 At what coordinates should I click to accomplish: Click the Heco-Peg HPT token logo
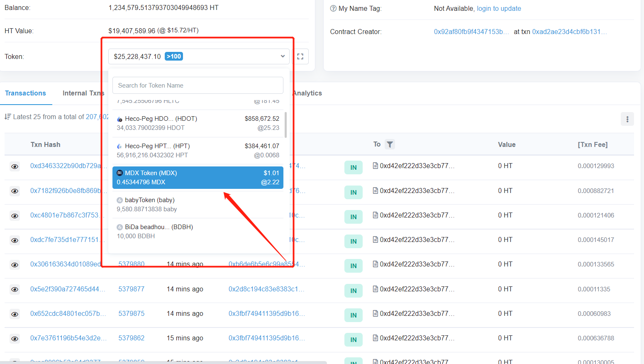click(120, 146)
